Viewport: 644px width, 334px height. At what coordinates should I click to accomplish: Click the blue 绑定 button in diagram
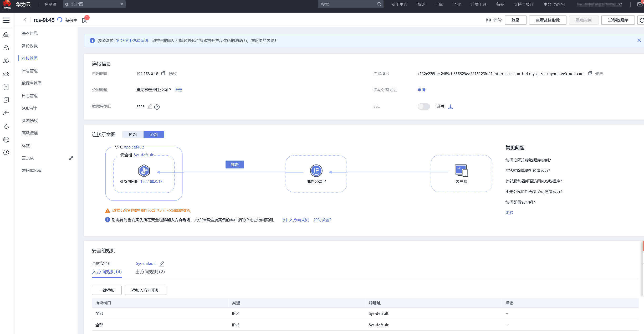[x=234, y=165]
